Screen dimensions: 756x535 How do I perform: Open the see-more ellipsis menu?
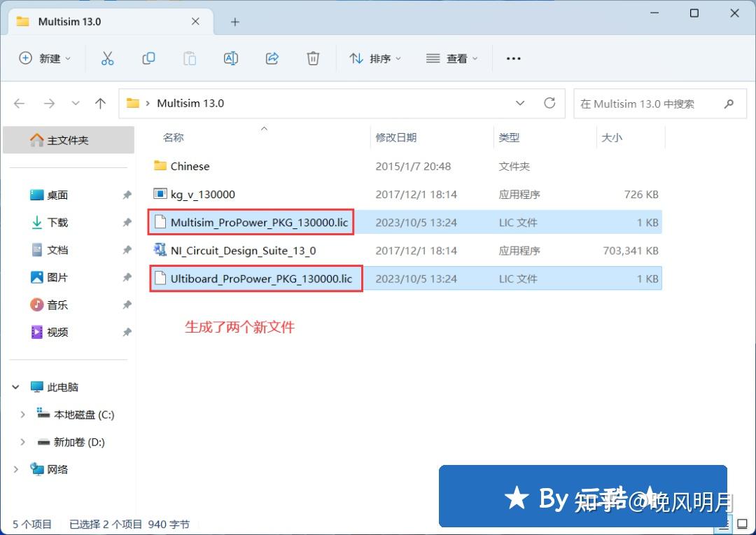(x=513, y=58)
